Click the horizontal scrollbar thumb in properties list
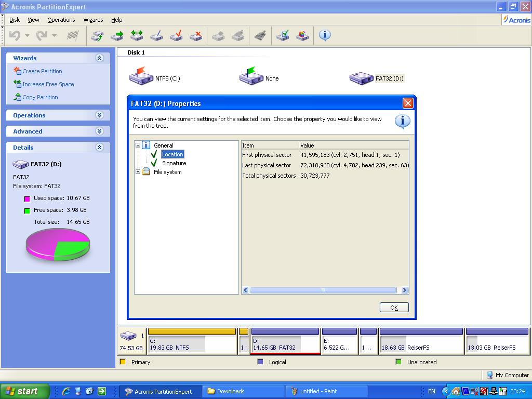The height and width of the screenshot is (399, 532). coord(323,290)
